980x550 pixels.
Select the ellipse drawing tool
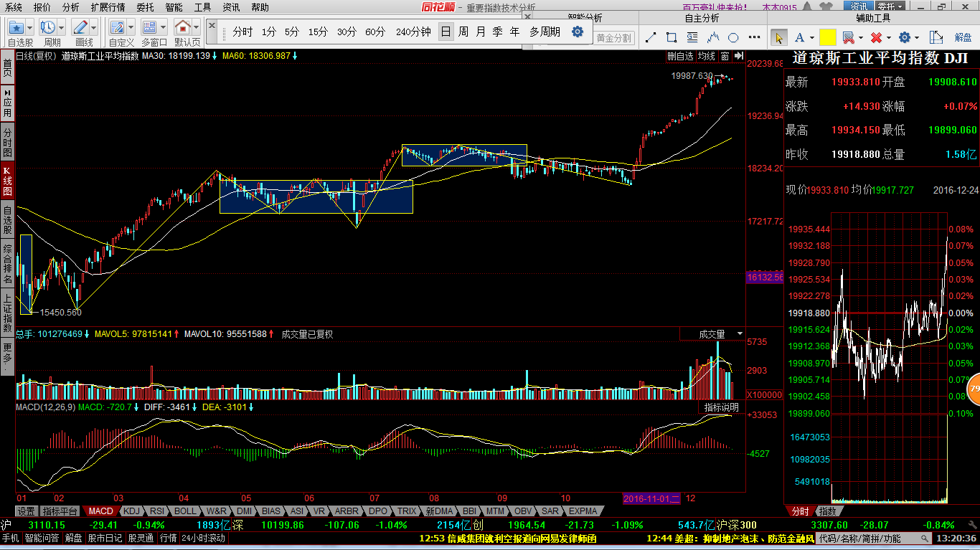(x=733, y=37)
